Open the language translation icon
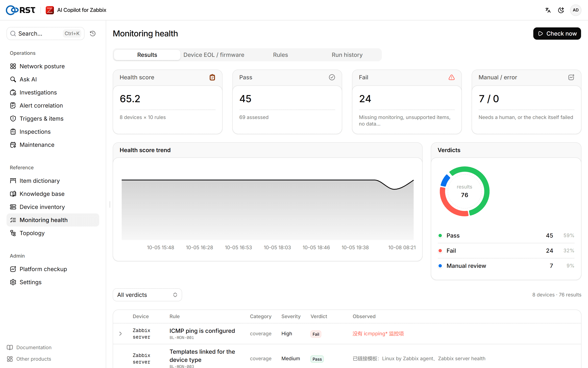 [548, 10]
